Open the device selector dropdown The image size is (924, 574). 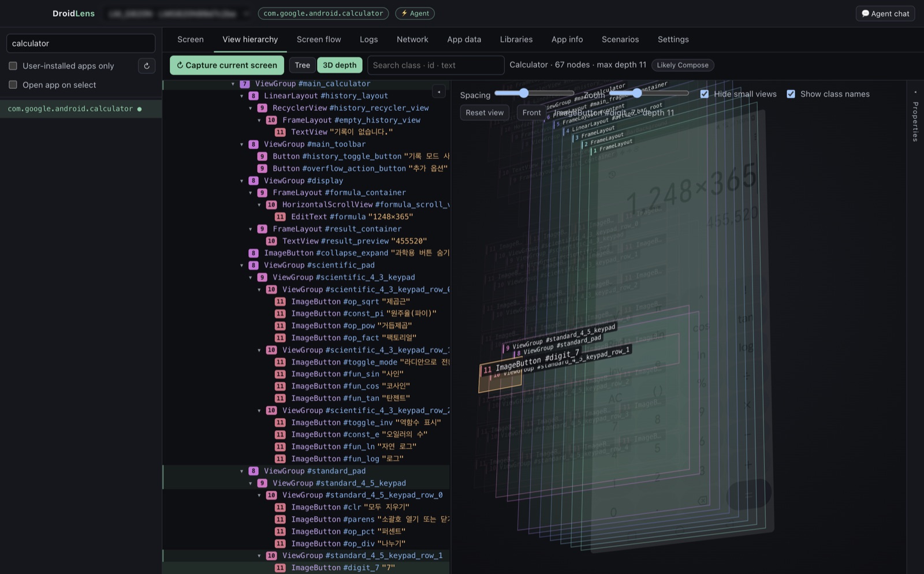pos(178,13)
